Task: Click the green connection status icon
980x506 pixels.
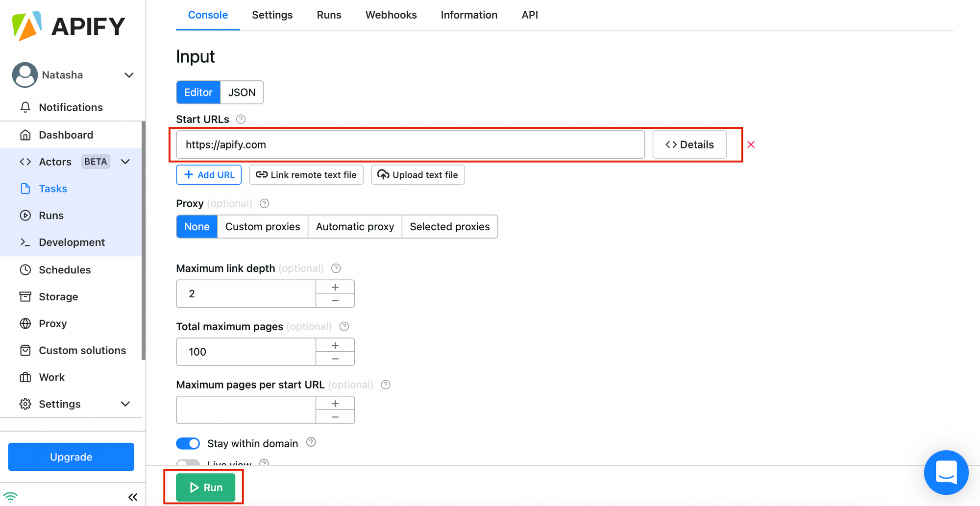Action: click(10, 497)
